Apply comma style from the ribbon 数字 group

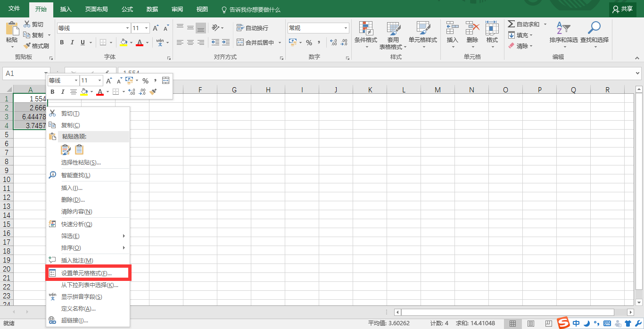(x=319, y=42)
